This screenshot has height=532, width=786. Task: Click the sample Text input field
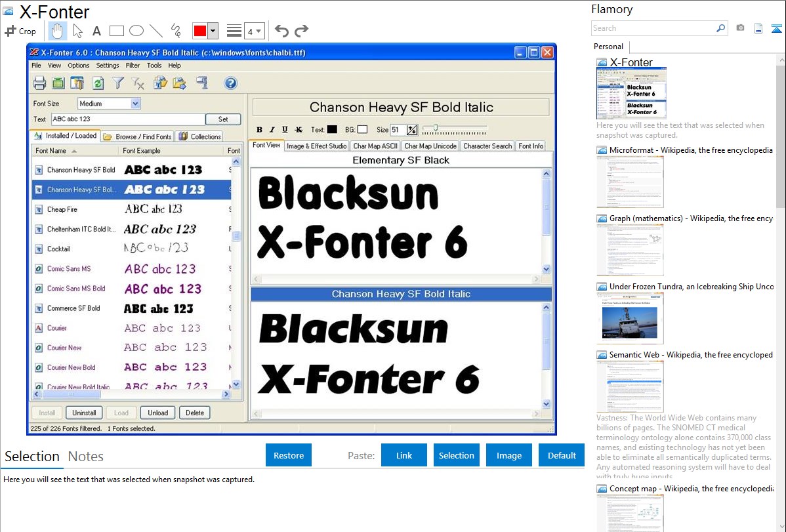(x=127, y=119)
